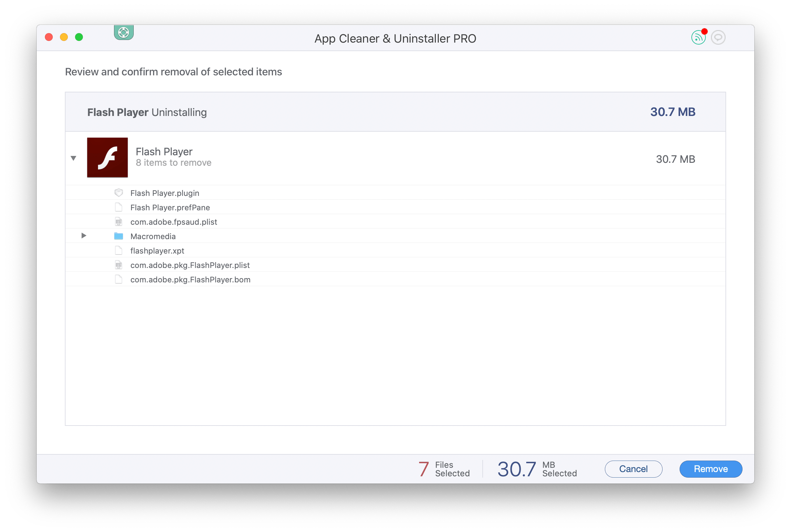Click the shield icon beside Flash Player.plugin
This screenshot has height=532, width=791.
(x=118, y=193)
